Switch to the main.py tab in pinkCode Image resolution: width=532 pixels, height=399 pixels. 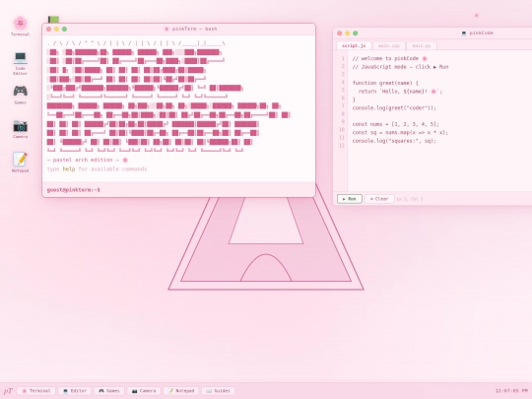point(422,45)
